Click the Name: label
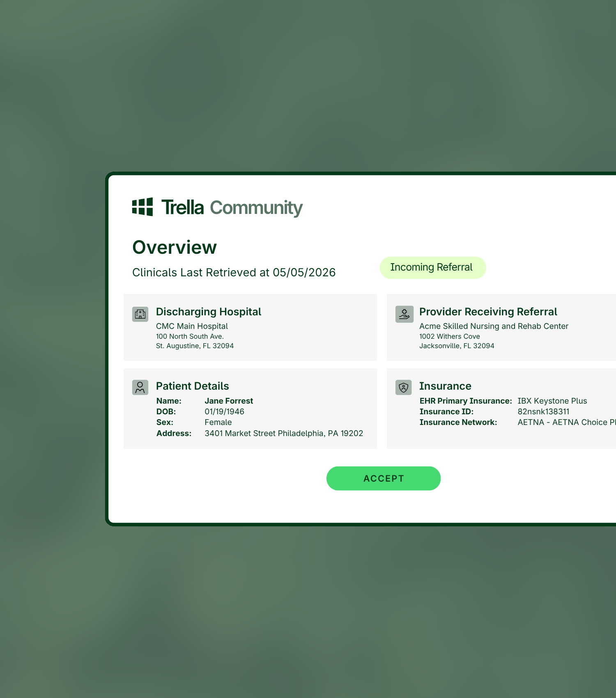616x698 pixels. coord(169,401)
